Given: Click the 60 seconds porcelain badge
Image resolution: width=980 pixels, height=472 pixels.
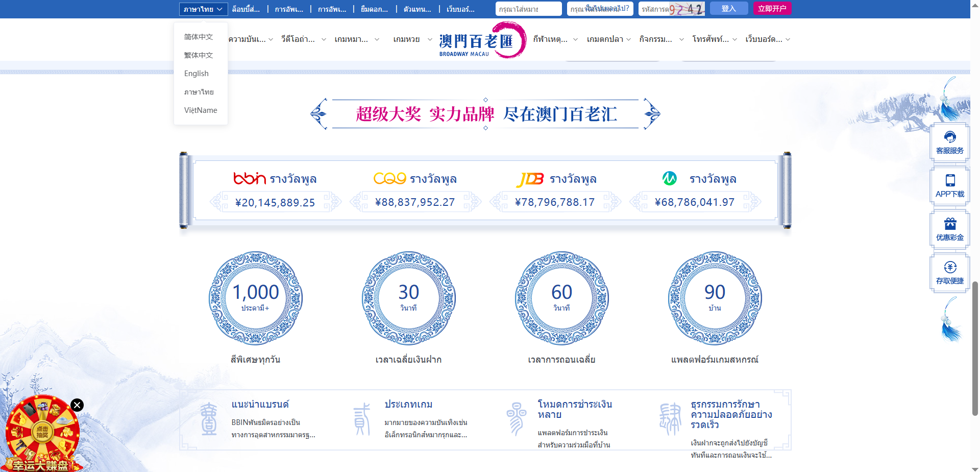Looking at the screenshot, I should (562, 298).
